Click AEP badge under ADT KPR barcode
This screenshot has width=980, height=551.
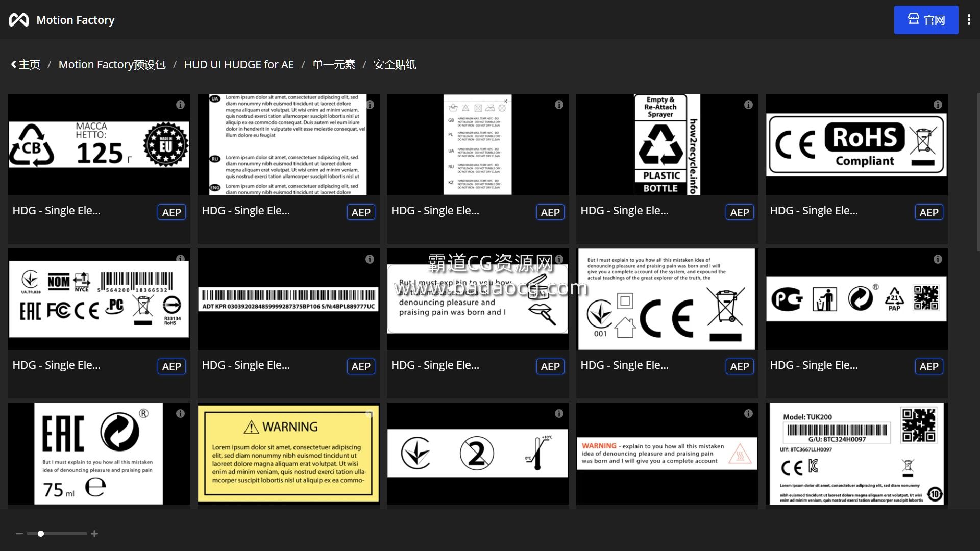point(361,366)
